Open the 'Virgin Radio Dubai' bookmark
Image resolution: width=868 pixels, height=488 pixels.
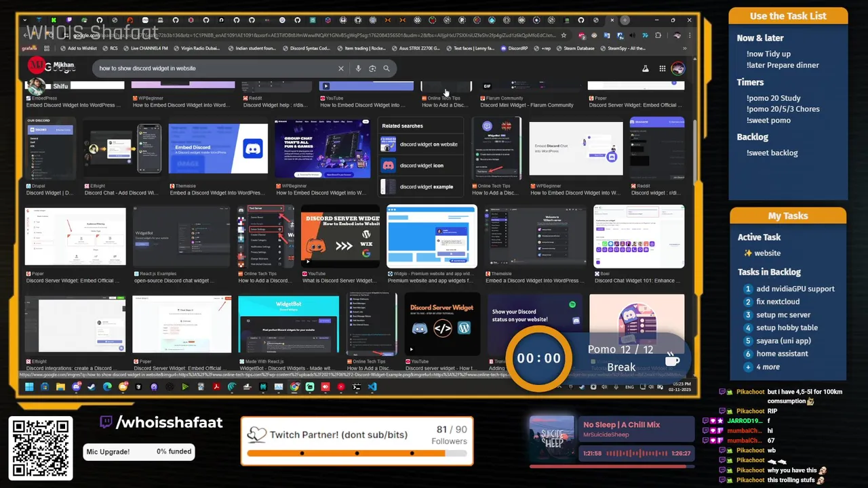197,48
